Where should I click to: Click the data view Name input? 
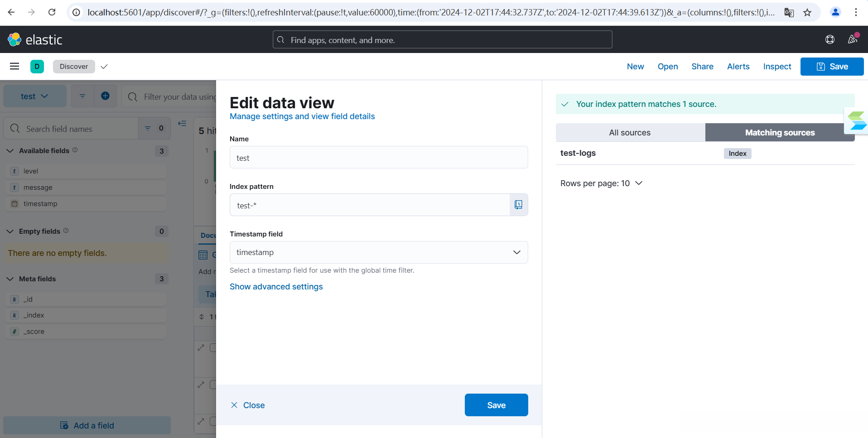(378, 158)
